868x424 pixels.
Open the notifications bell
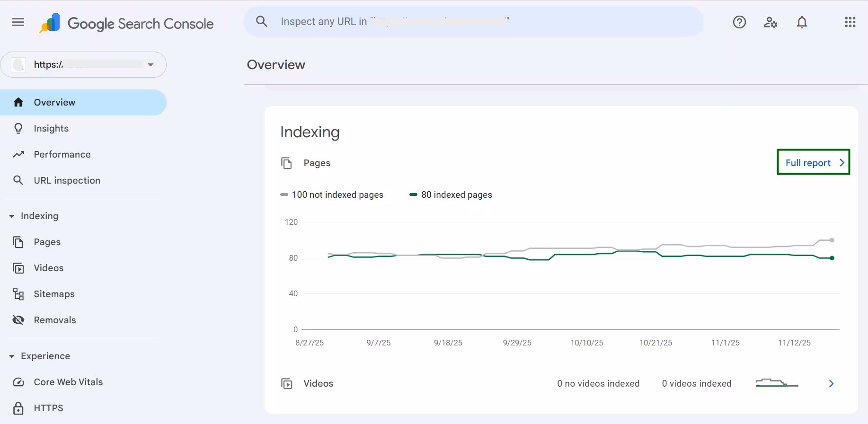click(802, 22)
